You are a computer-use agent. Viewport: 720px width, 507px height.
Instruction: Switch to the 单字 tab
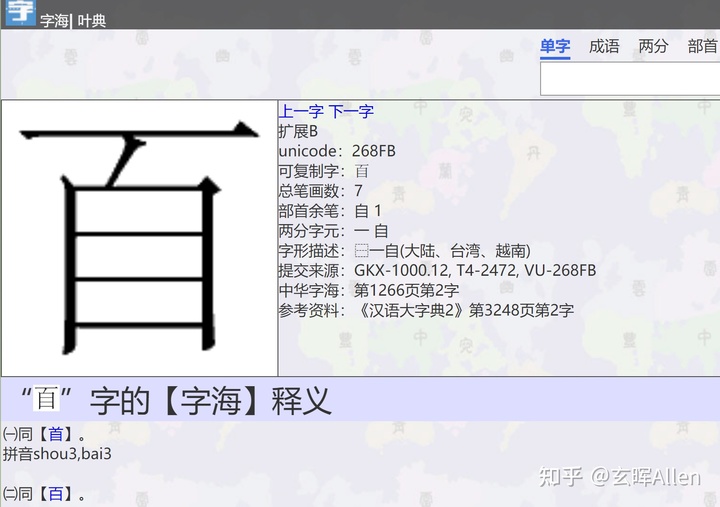(555, 46)
